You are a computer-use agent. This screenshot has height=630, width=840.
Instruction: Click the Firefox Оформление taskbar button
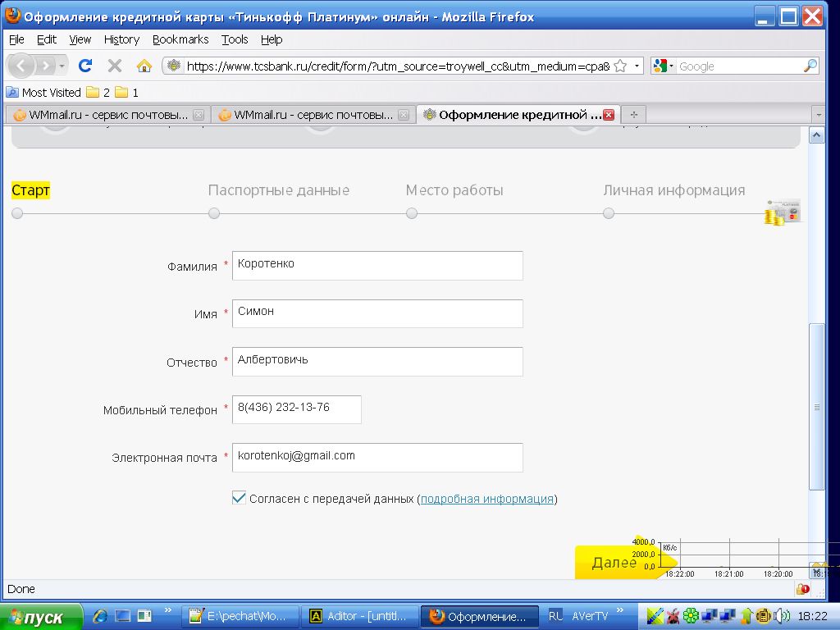tap(479, 617)
